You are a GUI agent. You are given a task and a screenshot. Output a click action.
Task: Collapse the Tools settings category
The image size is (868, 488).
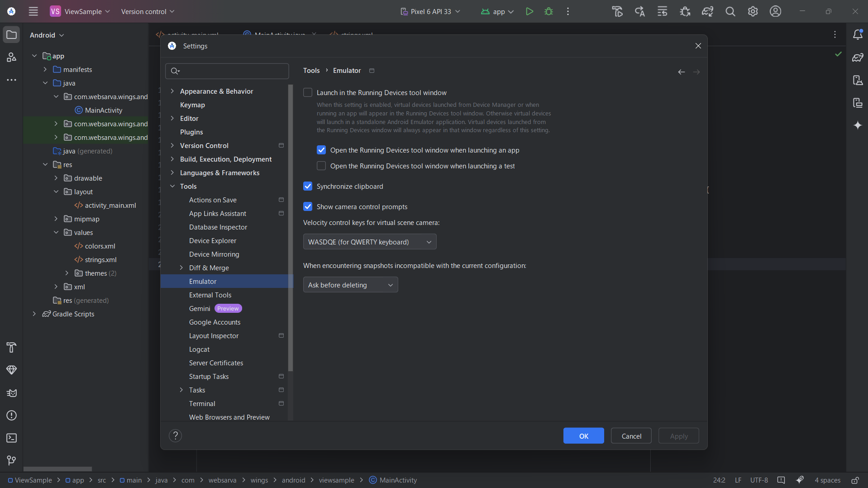pyautogui.click(x=172, y=186)
